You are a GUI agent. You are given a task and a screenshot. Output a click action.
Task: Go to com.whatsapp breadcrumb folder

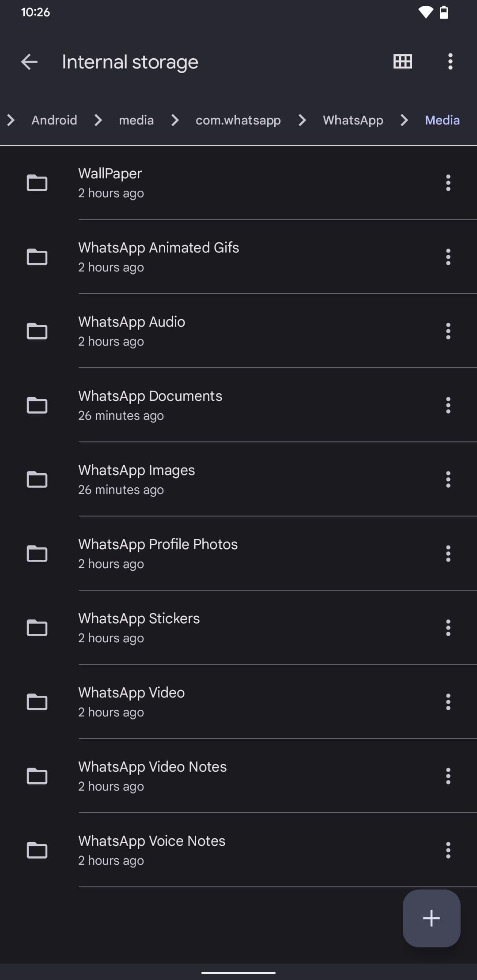pyautogui.click(x=238, y=120)
